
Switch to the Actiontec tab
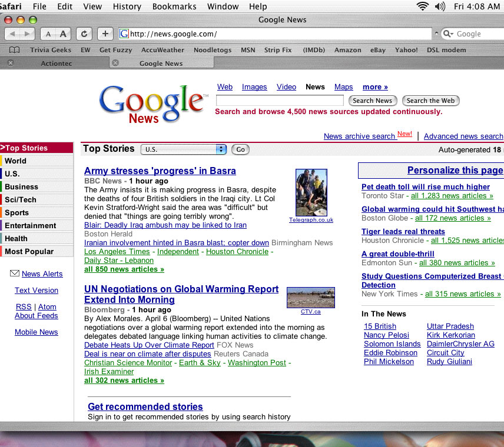[x=57, y=64]
